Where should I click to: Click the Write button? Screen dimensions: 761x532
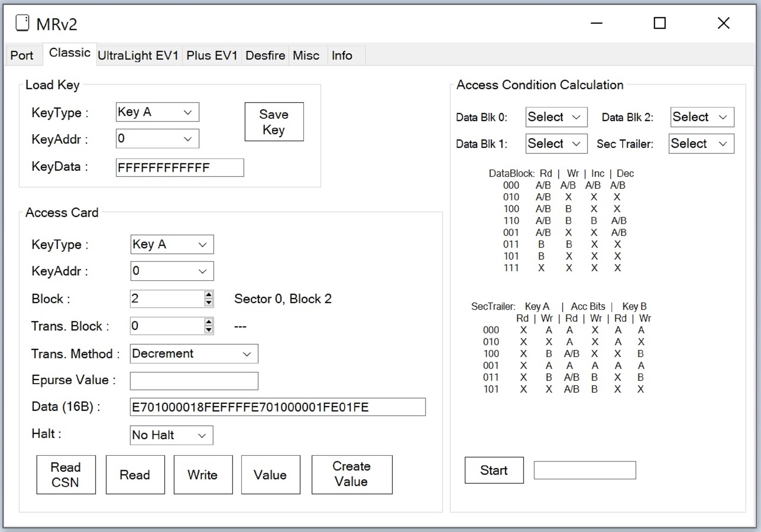click(x=203, y=475)
